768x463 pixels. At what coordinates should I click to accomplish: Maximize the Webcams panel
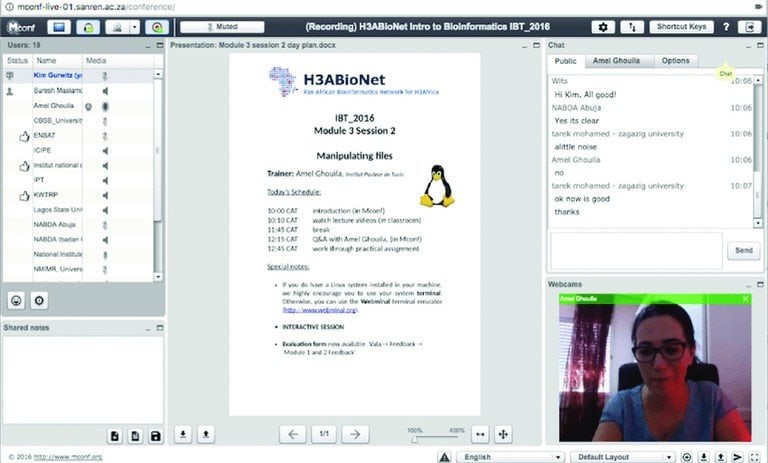pos(760,284)
